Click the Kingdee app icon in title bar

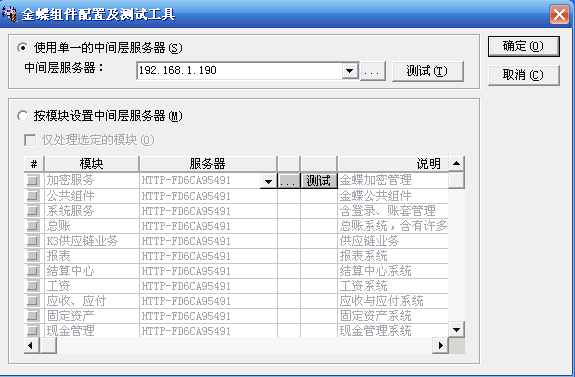coord(9,14)
